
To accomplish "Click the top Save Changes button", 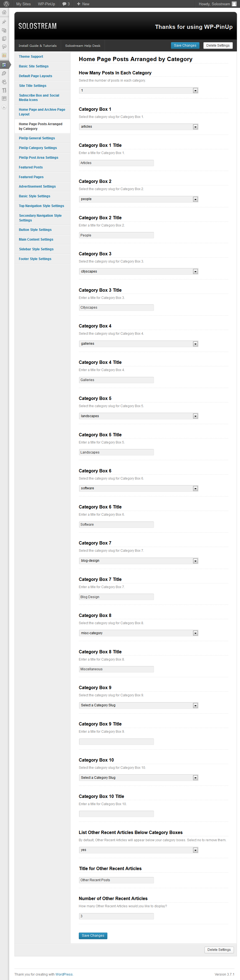I will click(x=185, y=45).
